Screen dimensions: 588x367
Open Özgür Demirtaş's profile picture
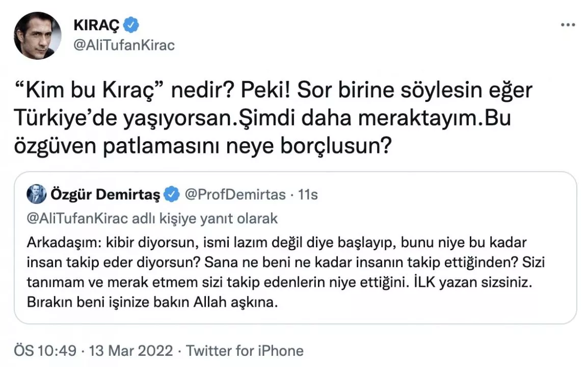[36, 194]
